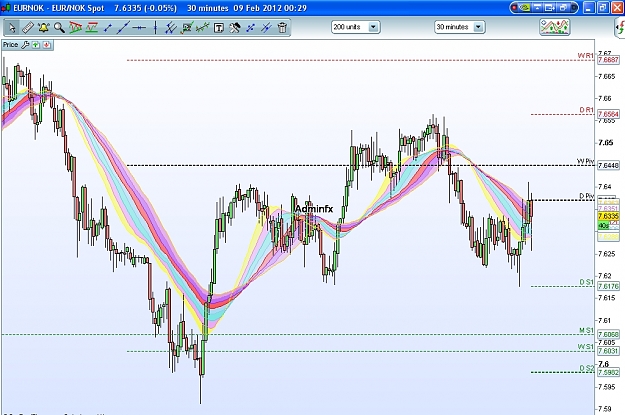Select the parallel channel lines tool
This screenshot has width=625, height=415.
click(171, 28)
